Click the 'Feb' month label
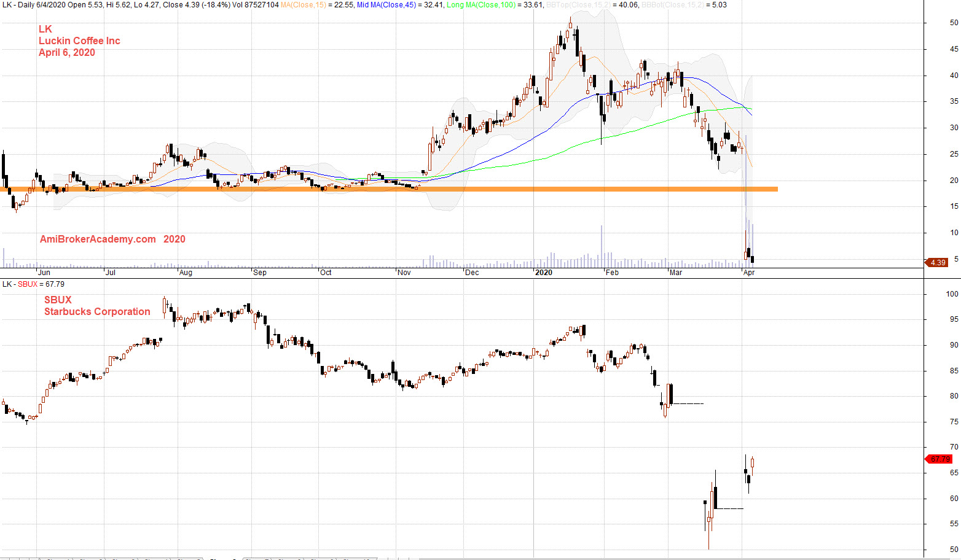This screenshot has width=961, height=560. point(612,273)
